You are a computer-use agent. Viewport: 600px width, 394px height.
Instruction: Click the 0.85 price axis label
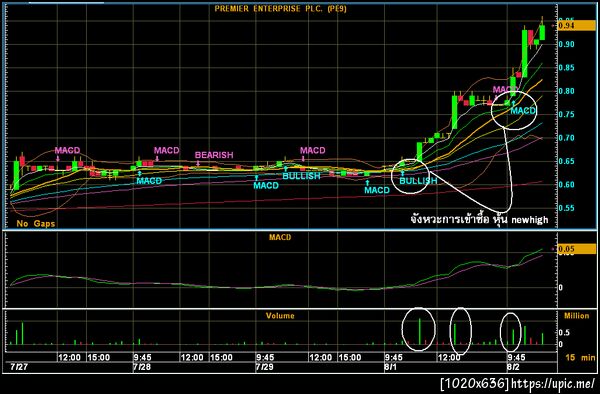[566, 68]
